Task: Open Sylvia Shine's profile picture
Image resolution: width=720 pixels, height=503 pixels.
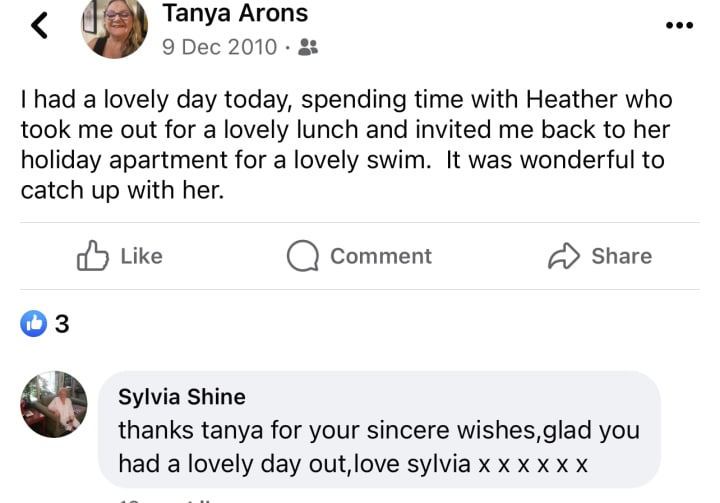Action: click(x=54, y=404)
